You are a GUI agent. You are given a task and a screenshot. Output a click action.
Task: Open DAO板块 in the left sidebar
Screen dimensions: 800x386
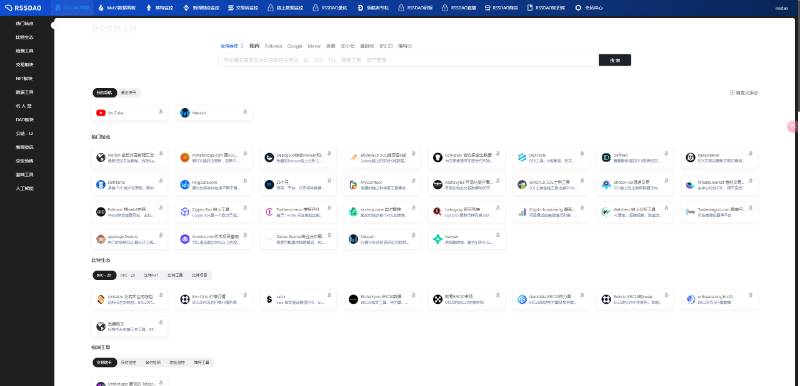click(24, 120)
